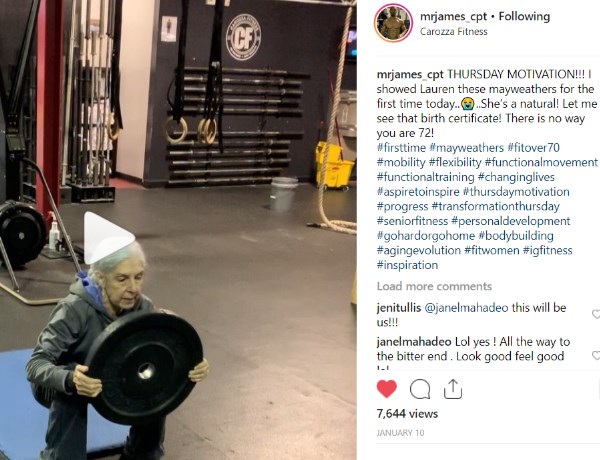Like jenitullis comment heart icon
This screenshot has height=460, width=600.
point(596,314)
